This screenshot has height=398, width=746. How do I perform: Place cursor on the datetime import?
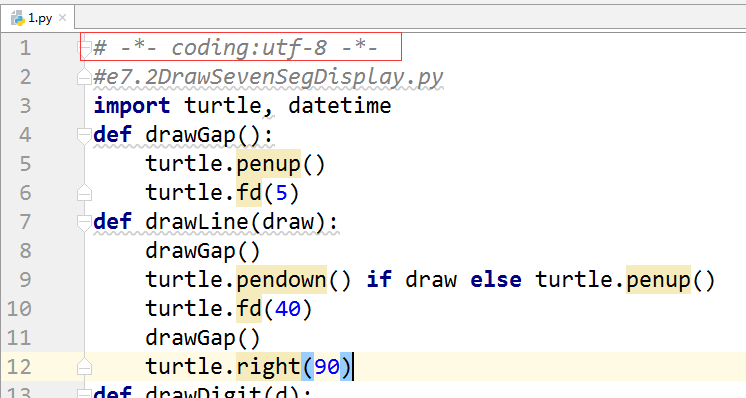click(x=340, y=106)
